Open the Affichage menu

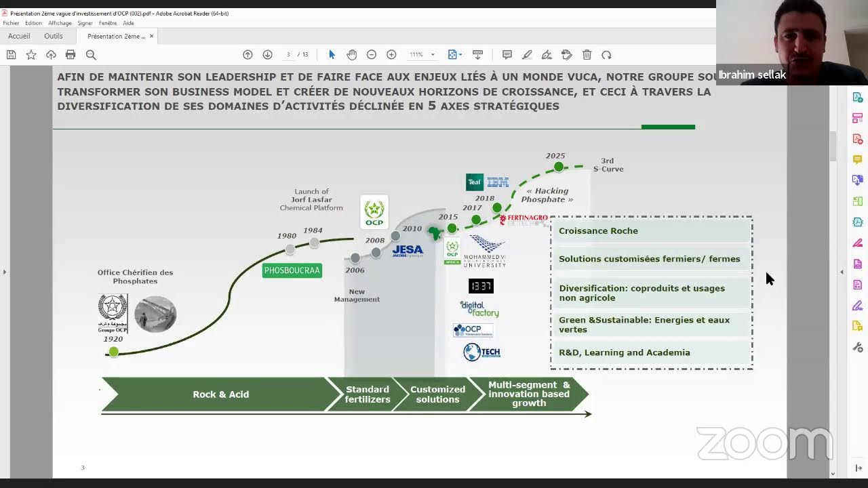point(60,23)
